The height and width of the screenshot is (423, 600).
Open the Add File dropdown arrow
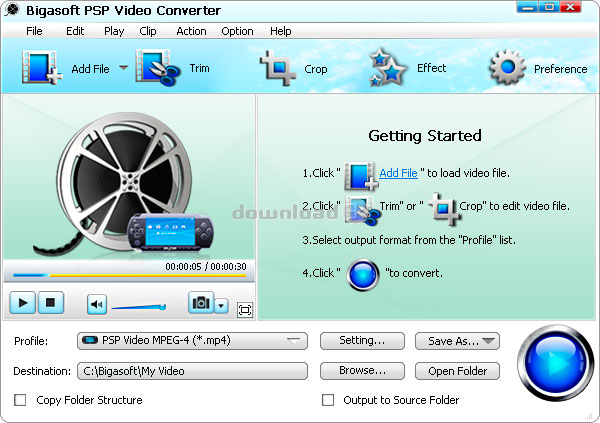(x=123, y=67)
